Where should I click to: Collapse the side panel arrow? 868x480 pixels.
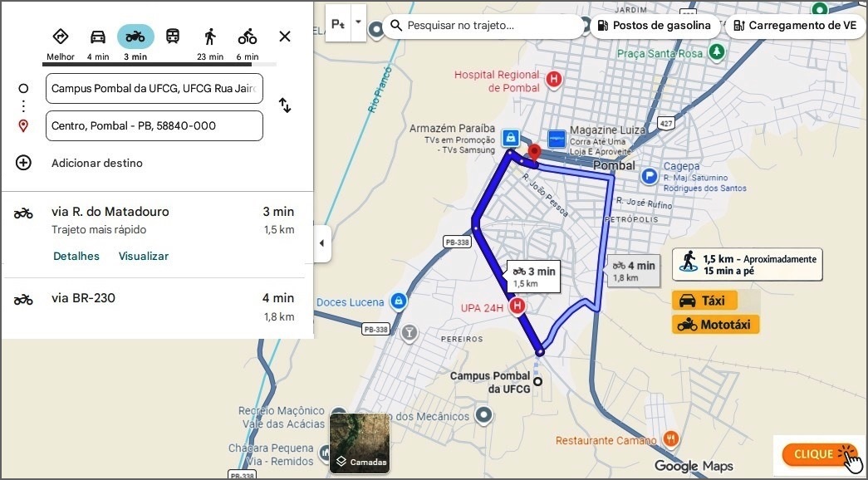click(x=321, y=243)
